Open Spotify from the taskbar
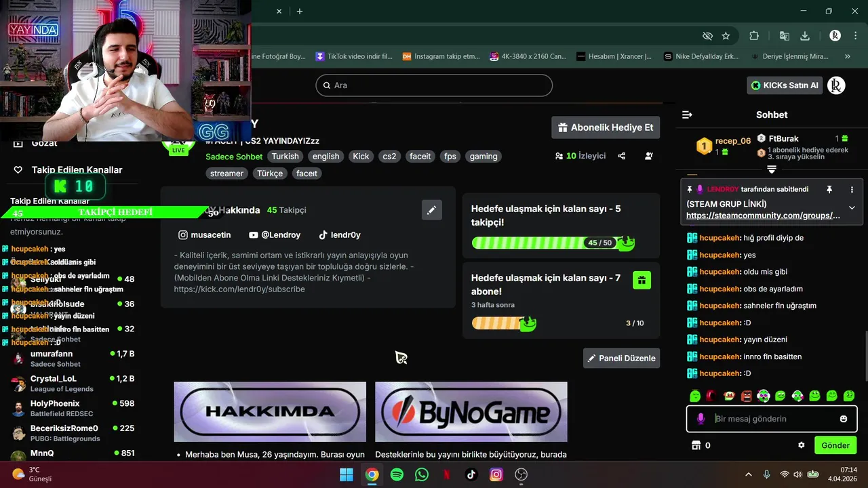The height and width of the screenshot is (488, 868). (397, 474)
